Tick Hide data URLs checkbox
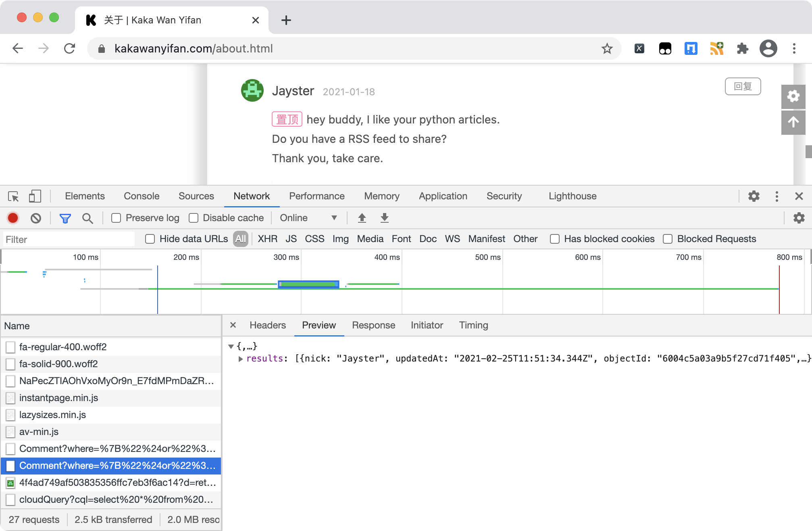This screenshot has width=812, height=531. [150, 239]
